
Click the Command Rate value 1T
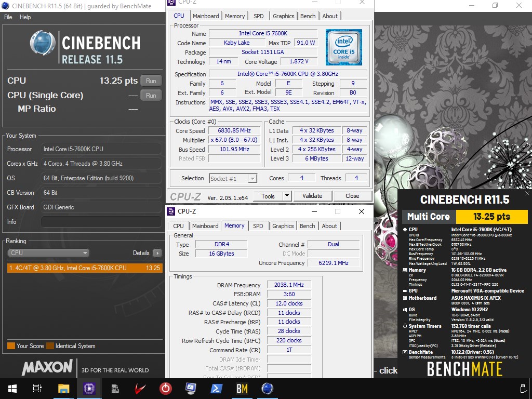(x=289, y=350)
